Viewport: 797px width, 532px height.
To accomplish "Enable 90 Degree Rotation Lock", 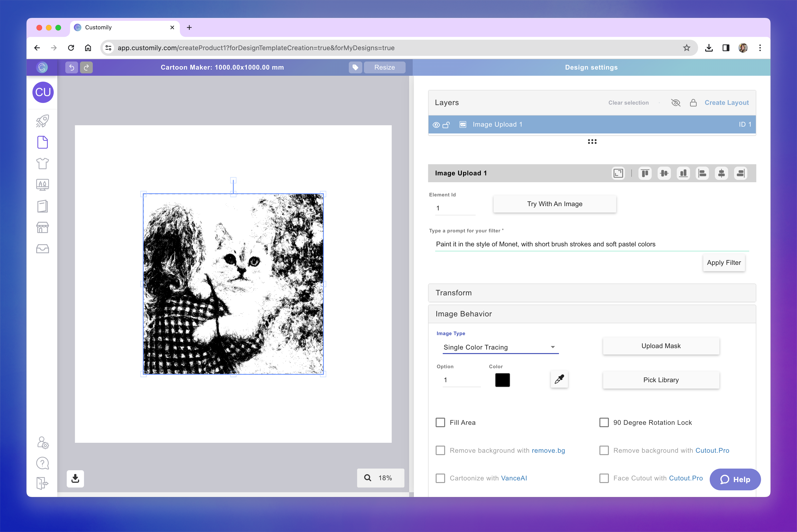I will (x=604, y=422).
